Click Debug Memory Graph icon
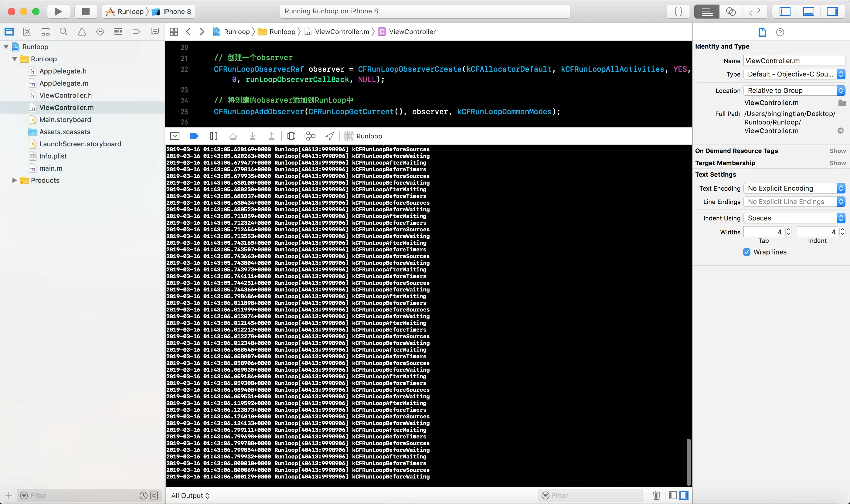This screenshot has width=850, height=504. pos(310,136)
